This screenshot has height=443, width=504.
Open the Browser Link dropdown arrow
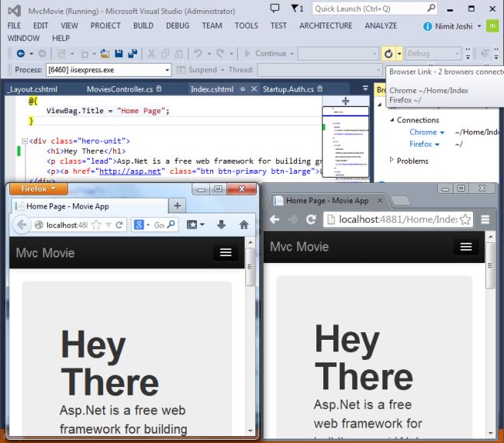399,54
